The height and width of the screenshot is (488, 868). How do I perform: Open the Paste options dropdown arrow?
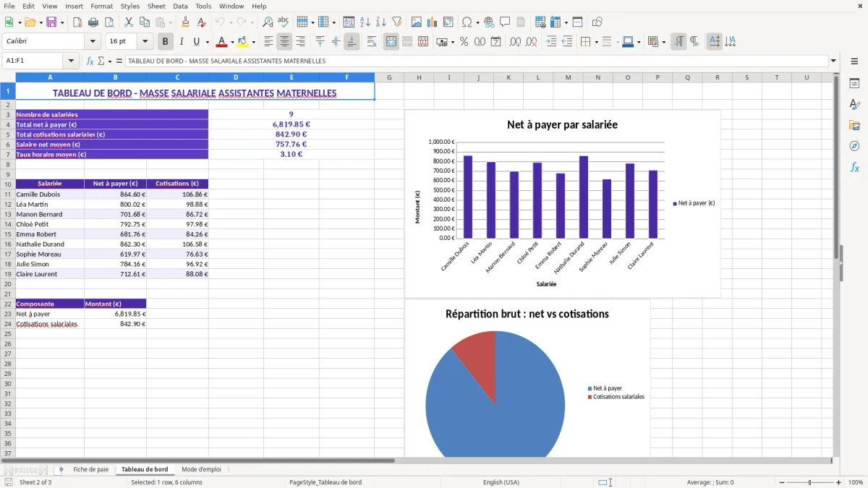[x=170, y=22]
